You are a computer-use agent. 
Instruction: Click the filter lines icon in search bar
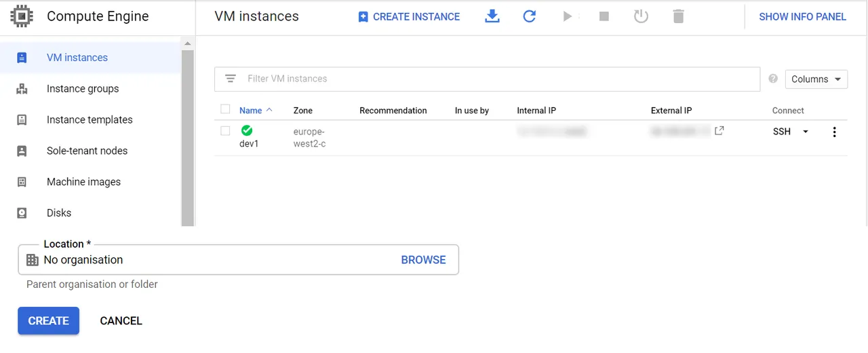pos(231,79)
